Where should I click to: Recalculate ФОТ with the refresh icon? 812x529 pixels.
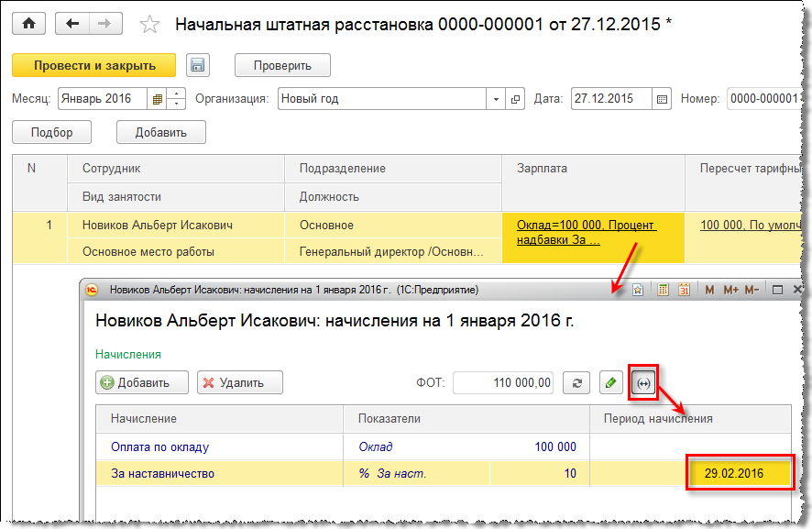pos(576,382)
